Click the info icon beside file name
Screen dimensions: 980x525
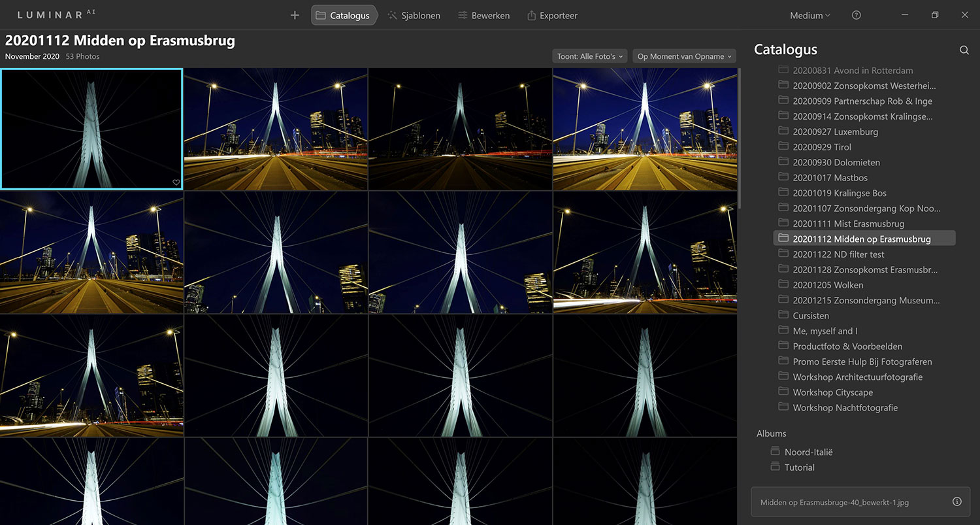tap(957, 502)
